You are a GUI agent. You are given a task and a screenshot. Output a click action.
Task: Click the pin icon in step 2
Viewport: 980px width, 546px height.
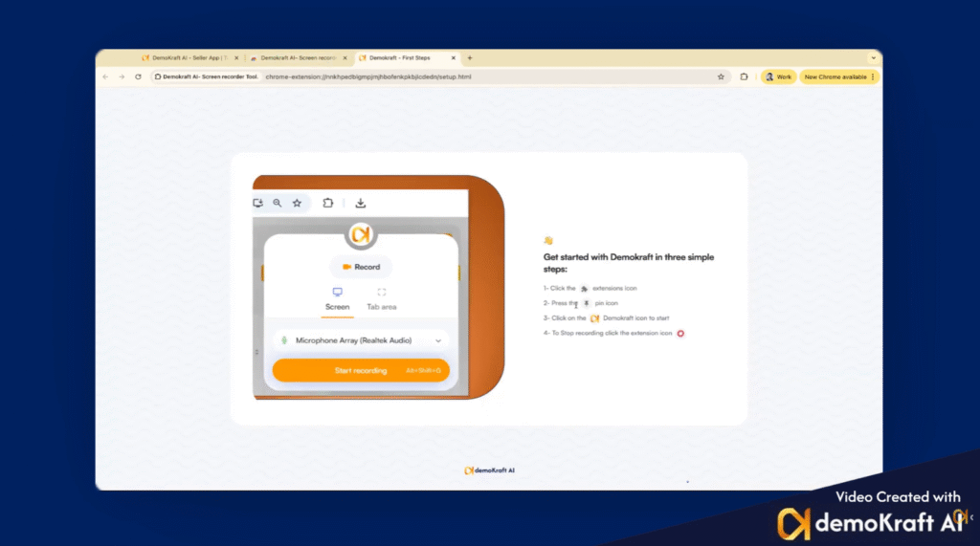[x=587, y=303]
